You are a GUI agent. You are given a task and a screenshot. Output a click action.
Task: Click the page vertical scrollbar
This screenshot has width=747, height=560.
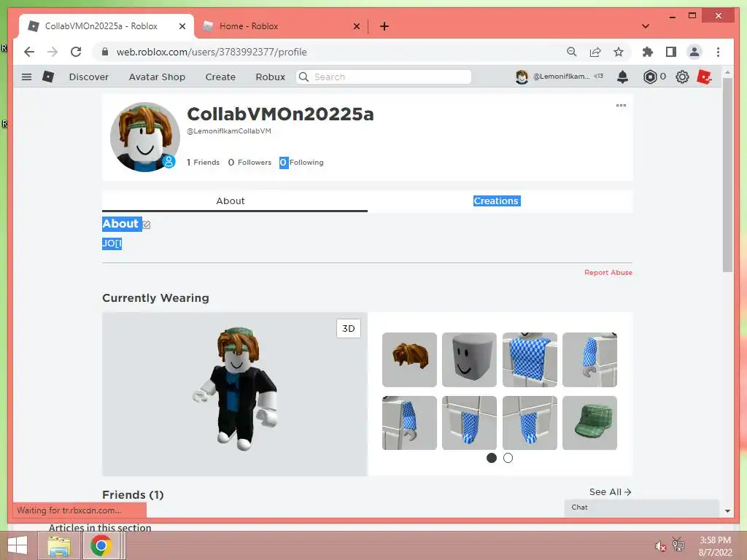point(727,175)
